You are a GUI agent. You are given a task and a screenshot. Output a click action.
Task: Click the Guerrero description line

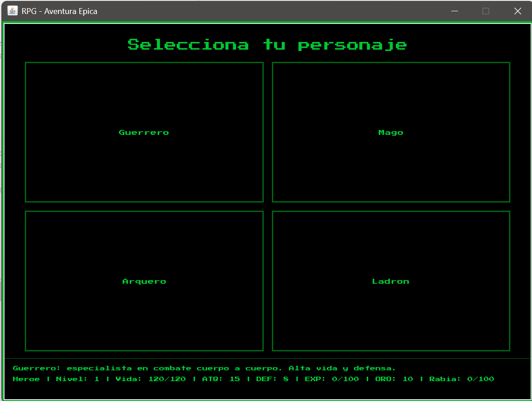204,369
